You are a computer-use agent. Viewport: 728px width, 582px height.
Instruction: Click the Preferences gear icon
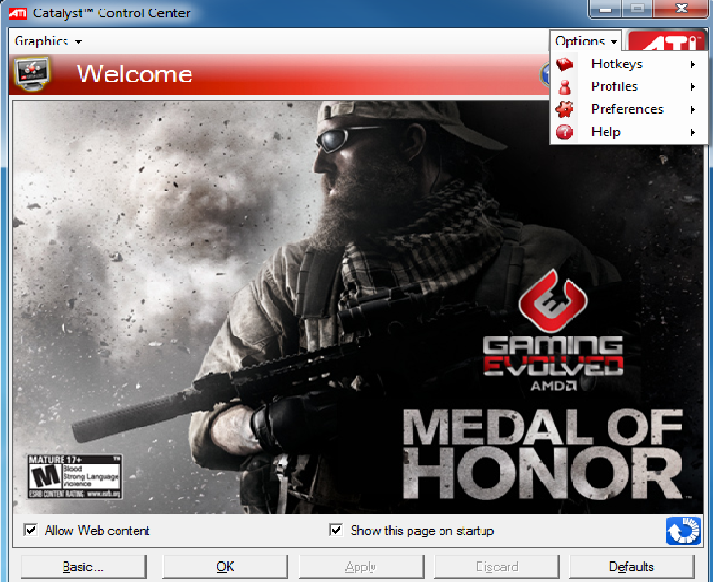click(x=565, y=110)
